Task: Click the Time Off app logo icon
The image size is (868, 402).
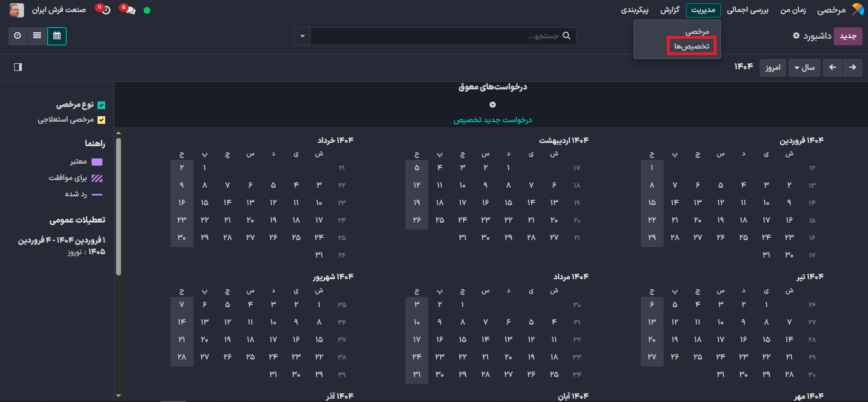Action: point(858,10)
